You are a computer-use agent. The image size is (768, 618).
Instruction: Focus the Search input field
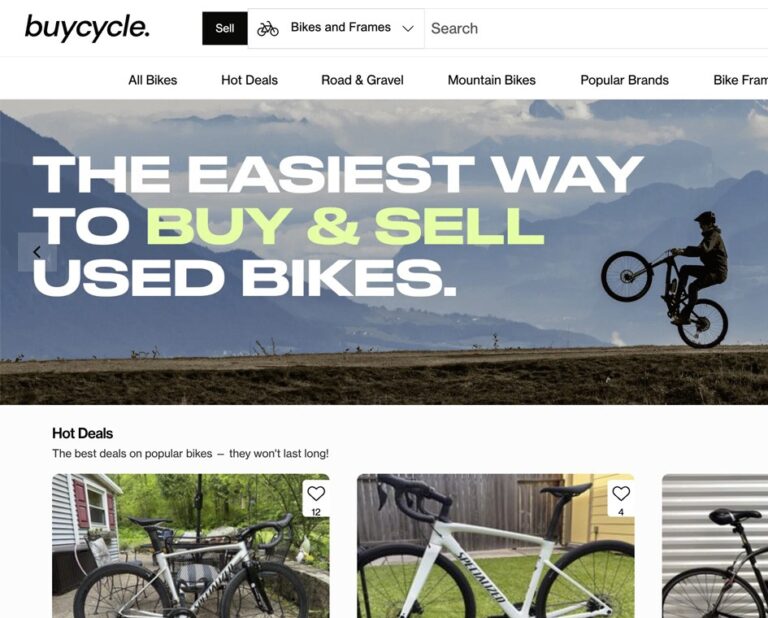[x=596, y=28]
